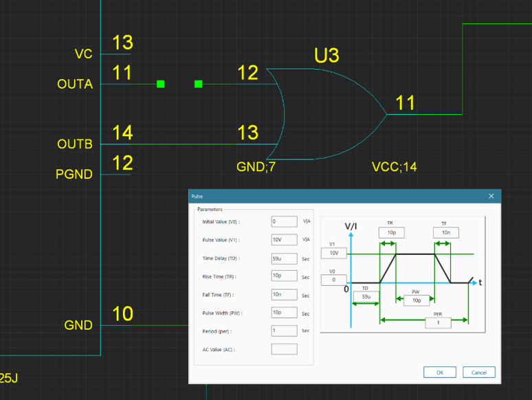Click the TR box in waveform diagram
The height and width of the screenshot is (400, 532).
(x=392, y=233)
